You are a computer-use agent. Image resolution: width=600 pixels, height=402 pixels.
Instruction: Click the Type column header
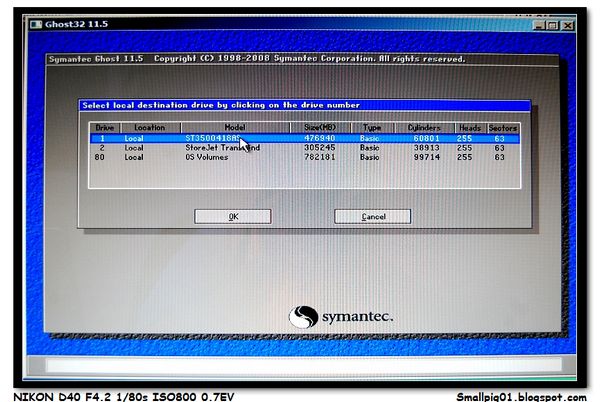tap(372, 127)
